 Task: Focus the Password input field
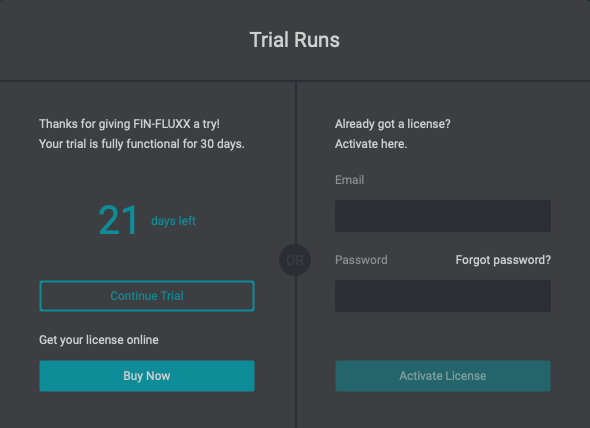click(443, 296)
